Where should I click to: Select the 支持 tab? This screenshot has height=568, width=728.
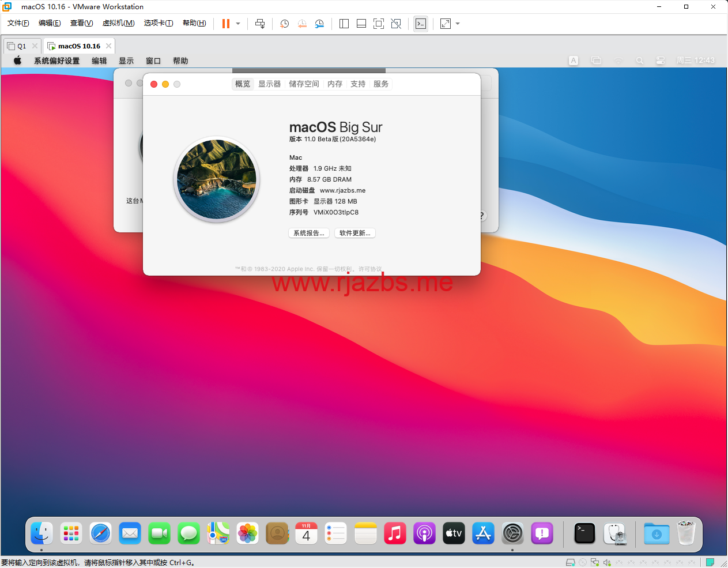[358, 84]
